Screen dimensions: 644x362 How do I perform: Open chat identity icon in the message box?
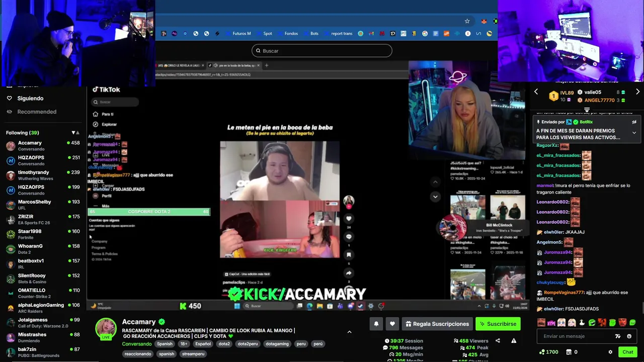click(618, 336)
